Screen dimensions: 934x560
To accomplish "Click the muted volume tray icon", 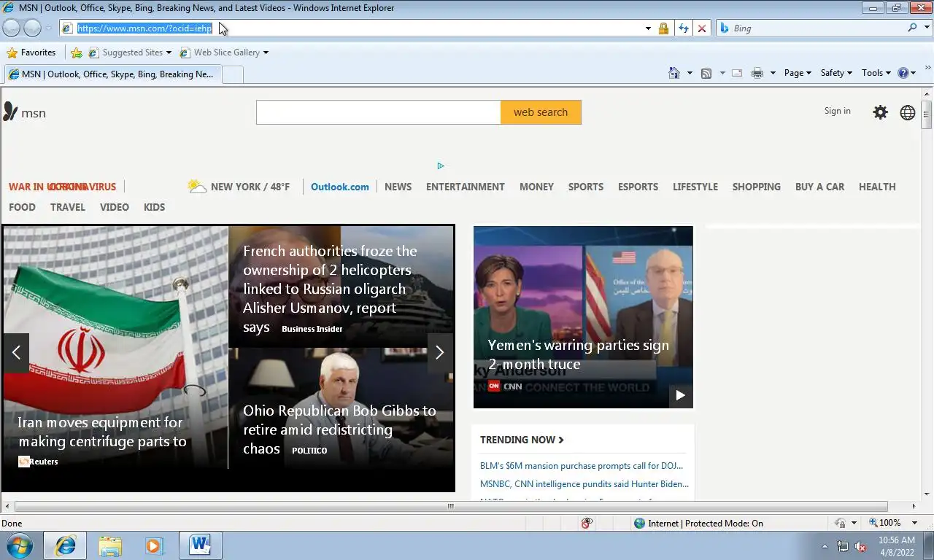I will (860, 546).
